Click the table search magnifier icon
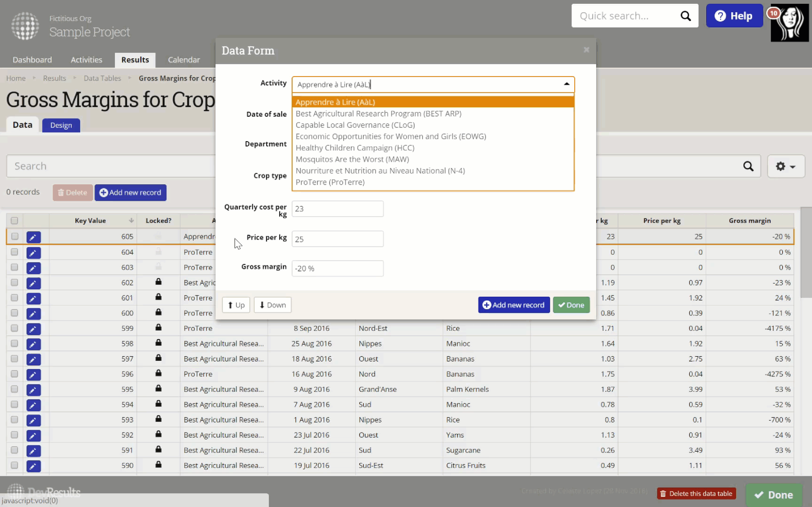812x507 pixels. click(x=748, y=166)
